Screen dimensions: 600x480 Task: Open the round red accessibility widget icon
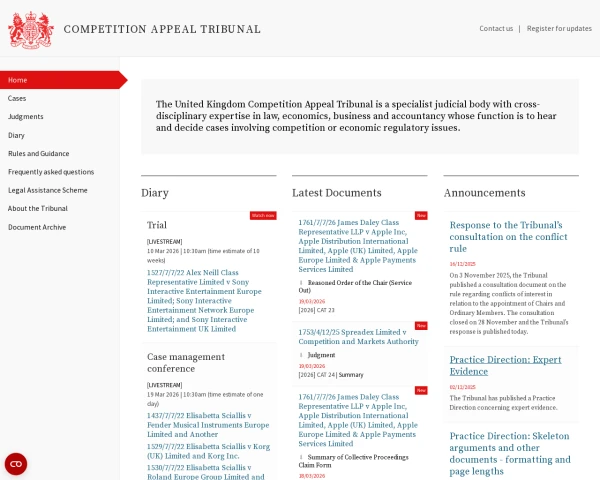point(16,464)
